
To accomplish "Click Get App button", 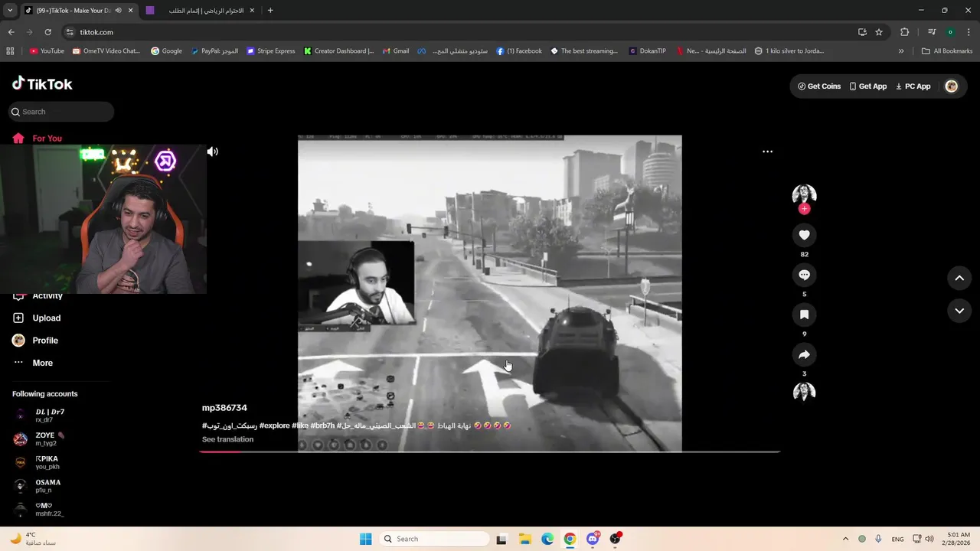I will point(867,86).
